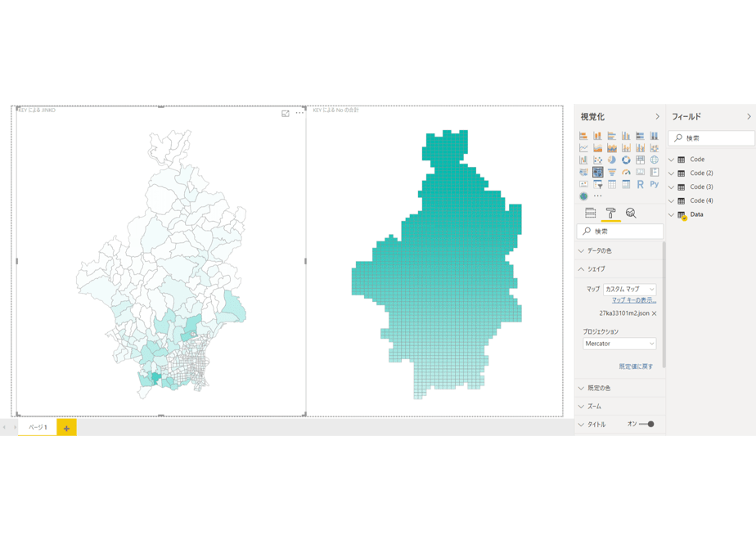Screen dimensions: 756x540
Task: Pick the gauge visual icon
Action: (626, 172)
